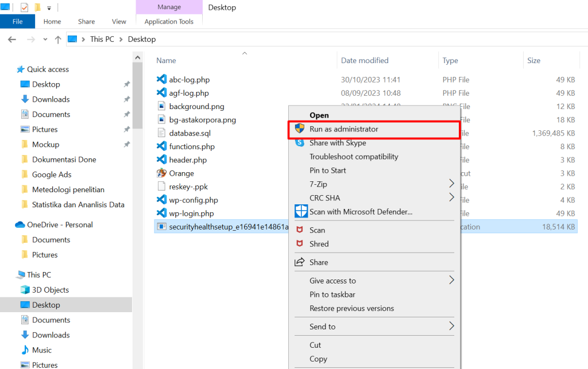Click the 3D Objects icon in sidebar
This screenshot has height=369, width=588.
25,290
